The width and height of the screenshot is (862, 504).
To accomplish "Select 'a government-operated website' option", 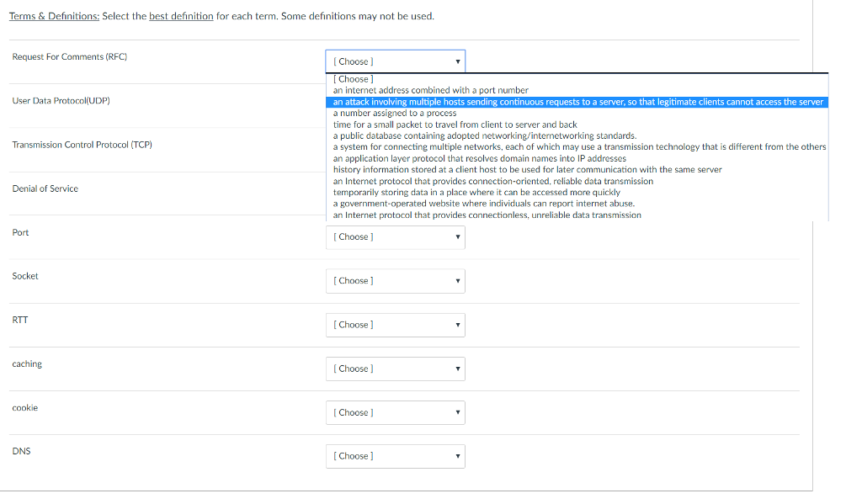I will (x=577, y=204).
